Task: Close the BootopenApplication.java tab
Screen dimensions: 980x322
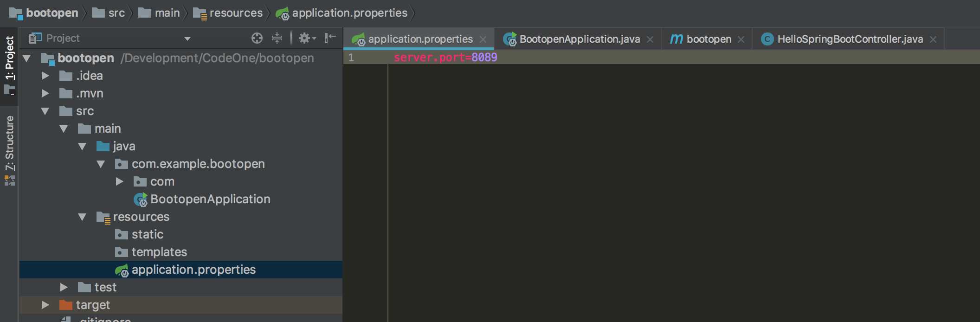Action: pos(650,39)
